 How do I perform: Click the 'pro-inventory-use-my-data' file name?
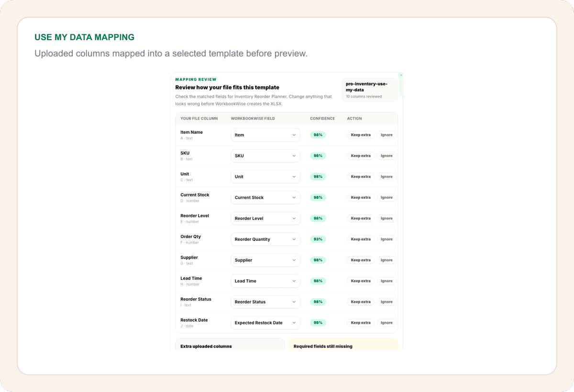click(x=366, y=87)
